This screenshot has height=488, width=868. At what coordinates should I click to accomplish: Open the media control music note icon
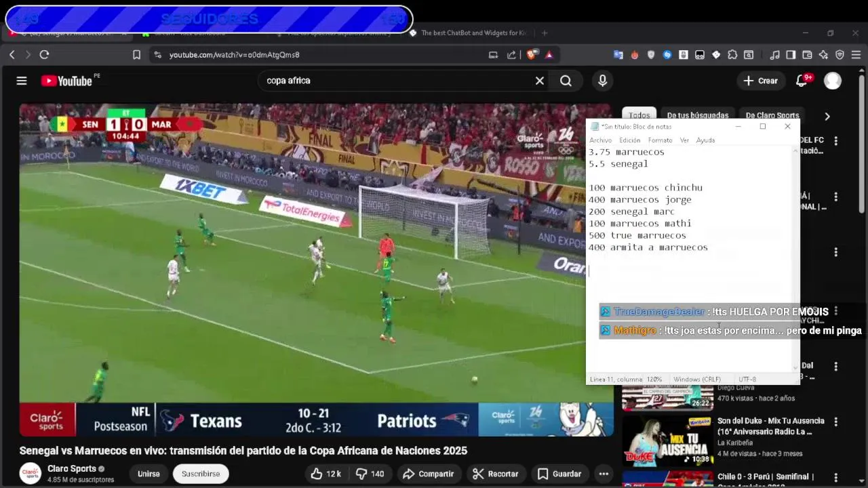pos(774,55)
